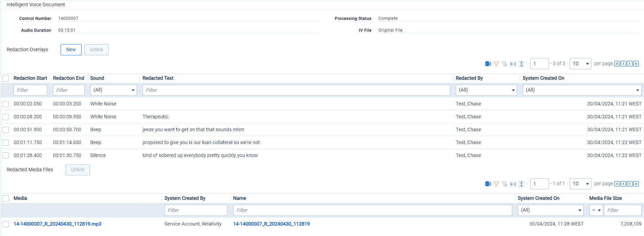
Task: Click the last-page arrow for Redaction Overlays
Action: 636,64
